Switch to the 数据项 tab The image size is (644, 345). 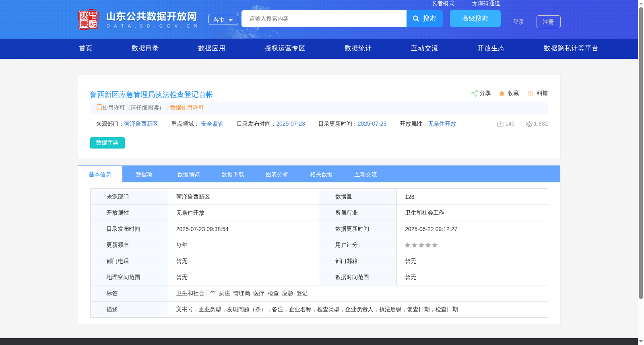tap(144, 174)
